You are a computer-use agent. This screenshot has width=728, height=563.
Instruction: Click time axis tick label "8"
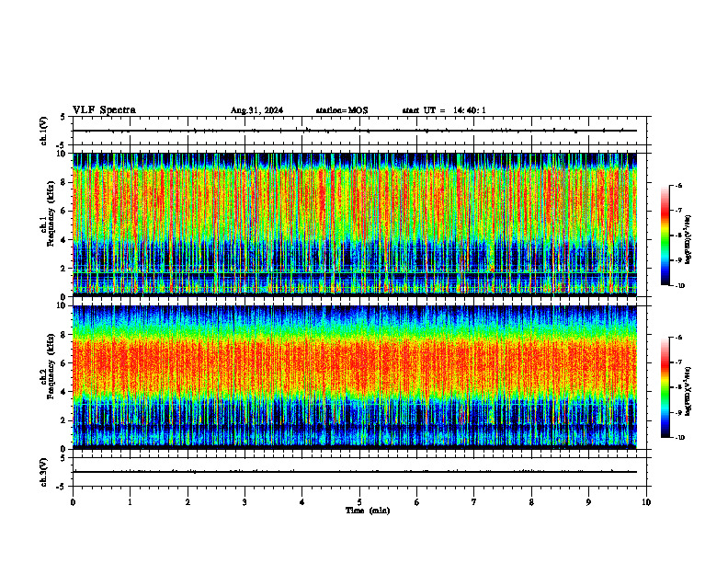pyautogui.click(x=531, y=502)
